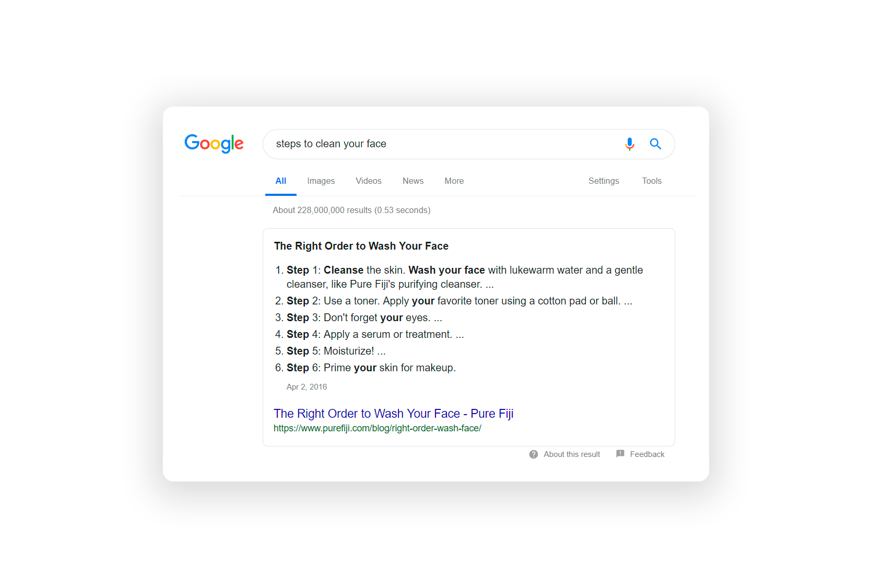This screenshot has height=588, width=872.
Task: Click the microphone icon for voice search
Action: 630,144
